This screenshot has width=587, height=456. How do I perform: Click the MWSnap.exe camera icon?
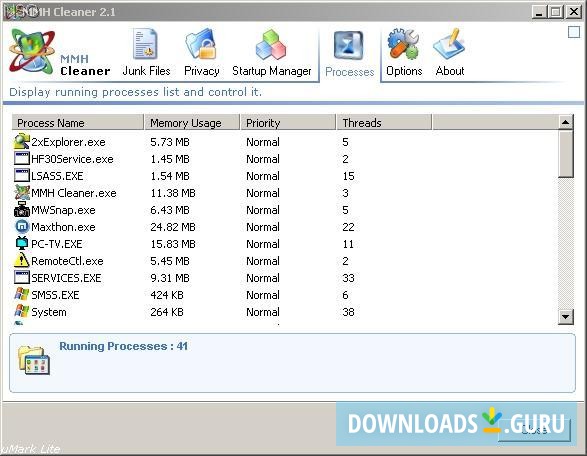(22, 209)
